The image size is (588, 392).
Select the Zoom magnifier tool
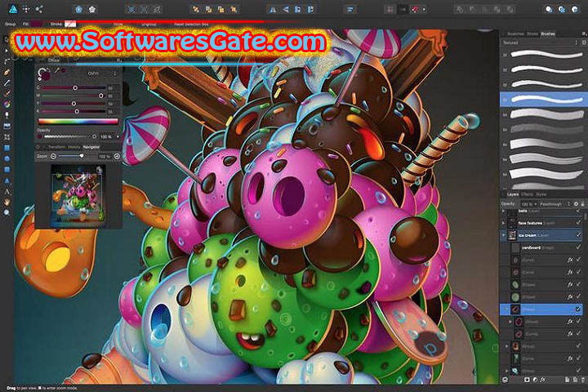[x=7, y=212]
